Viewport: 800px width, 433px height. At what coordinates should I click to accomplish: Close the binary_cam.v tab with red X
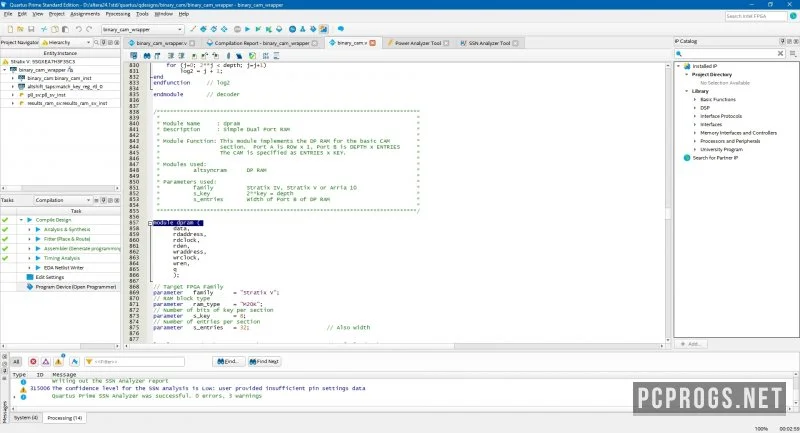pyautogui.click(x=372, y=43)
